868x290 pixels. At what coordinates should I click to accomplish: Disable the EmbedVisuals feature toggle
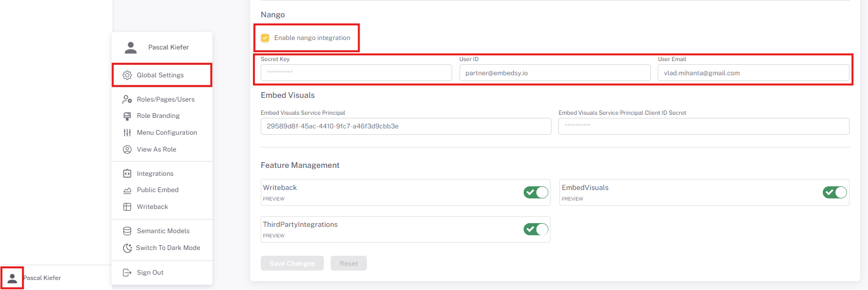[x=834, y=193]
